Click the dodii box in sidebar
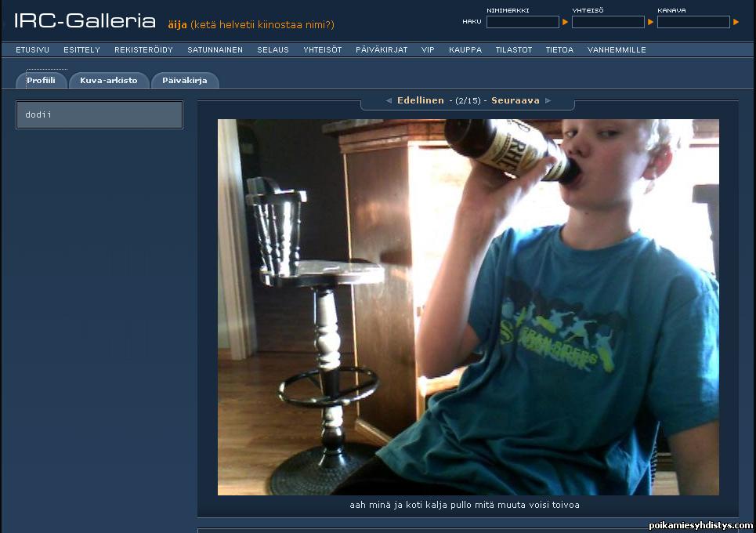 point(99,114)
